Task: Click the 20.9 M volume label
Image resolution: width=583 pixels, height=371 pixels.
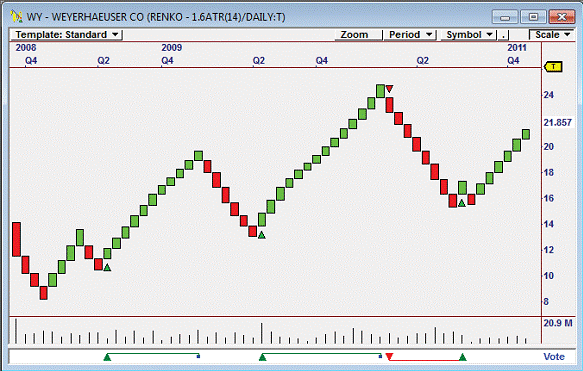Action: coord(558,323)
